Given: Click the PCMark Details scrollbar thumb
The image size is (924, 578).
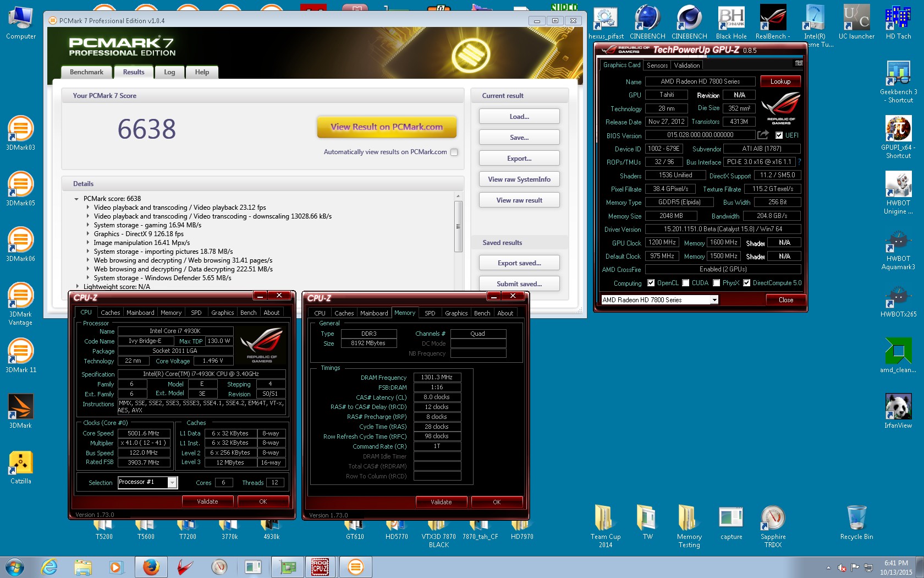Looking at the screenshot, I should coord(458,226).
